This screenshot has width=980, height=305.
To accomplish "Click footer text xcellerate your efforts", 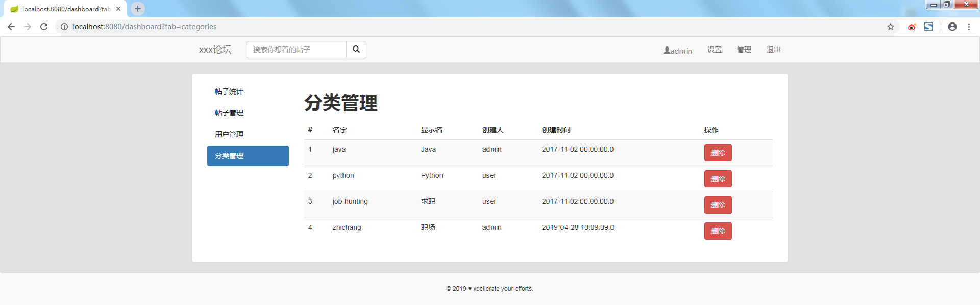I will pyautogui.click(x=503, y=289).
